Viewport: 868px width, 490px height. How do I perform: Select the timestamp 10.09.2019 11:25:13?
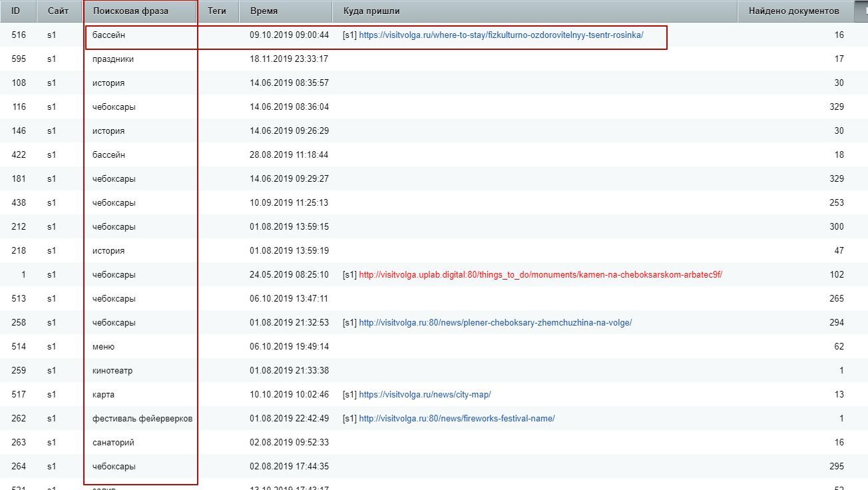coord(289,203)
